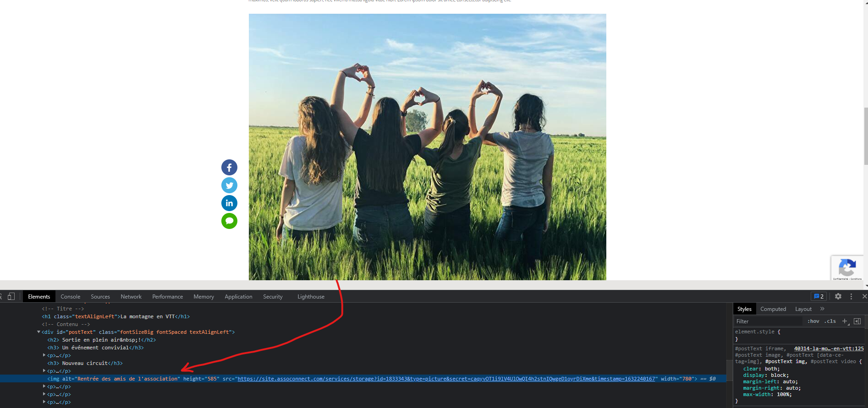The height and width of the screenshot is (408, 868).
Task: Open the img src assoconnect storage URL link
Action: click(x=446, y=379)
